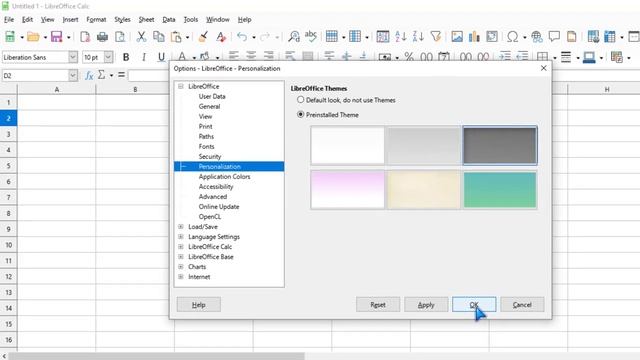Open Find and Replace icon
This screenshot has width=640, height=360.
tap(293, 37)
